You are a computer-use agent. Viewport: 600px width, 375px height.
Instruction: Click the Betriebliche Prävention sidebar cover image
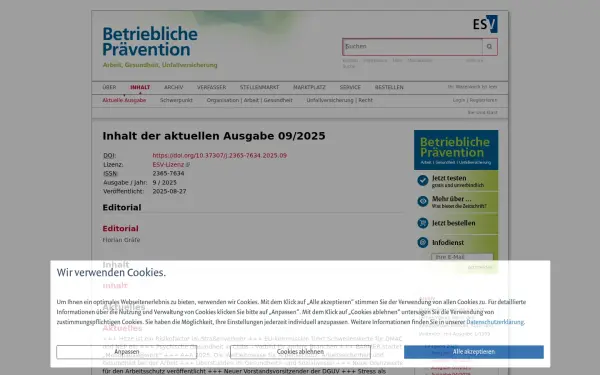pos(456,150)
